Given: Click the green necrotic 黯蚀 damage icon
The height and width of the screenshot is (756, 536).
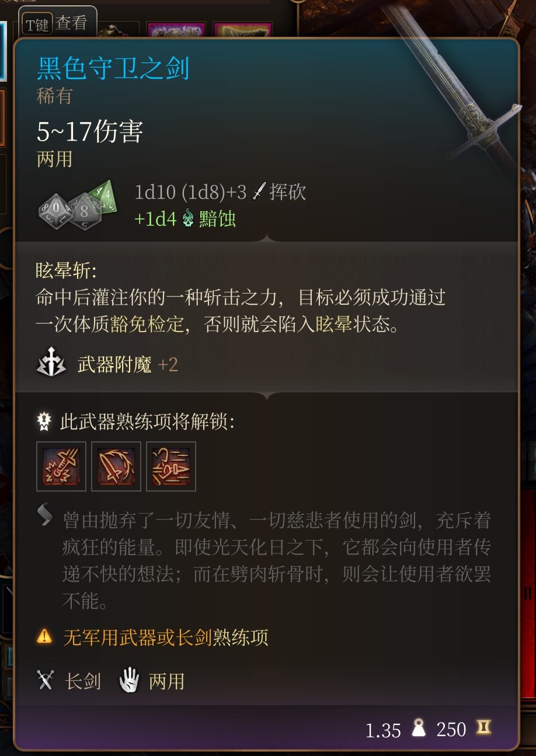Looking at the screenshot, I should click(x=187, y=220).
